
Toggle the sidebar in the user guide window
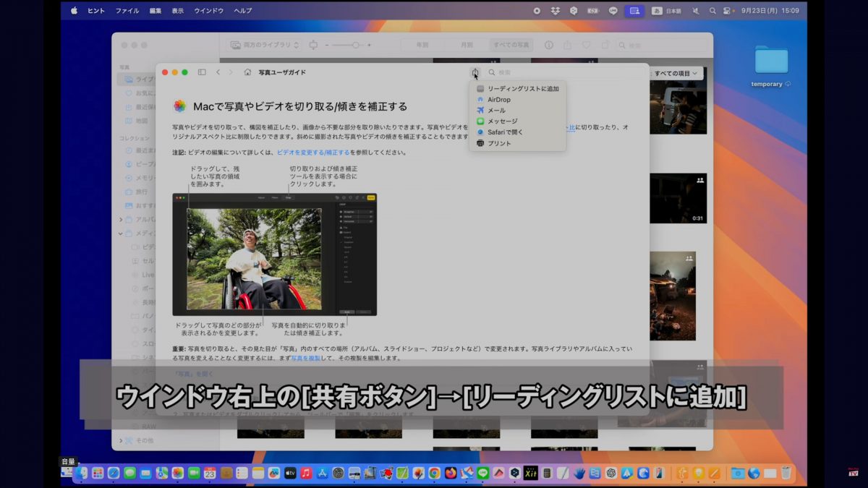[202, 72]
